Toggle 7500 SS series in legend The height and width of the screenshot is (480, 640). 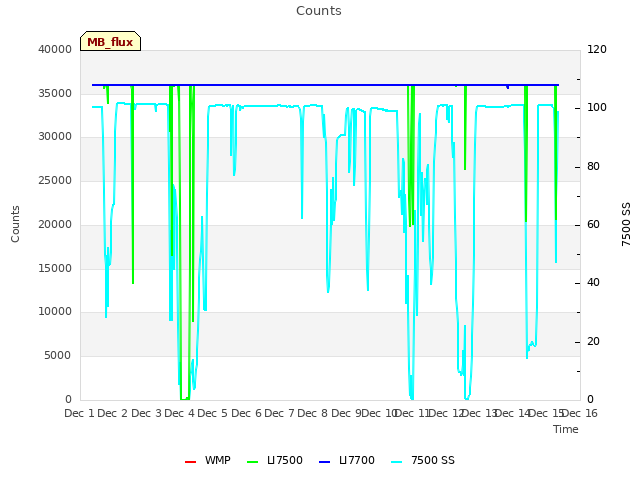point(423,460)
